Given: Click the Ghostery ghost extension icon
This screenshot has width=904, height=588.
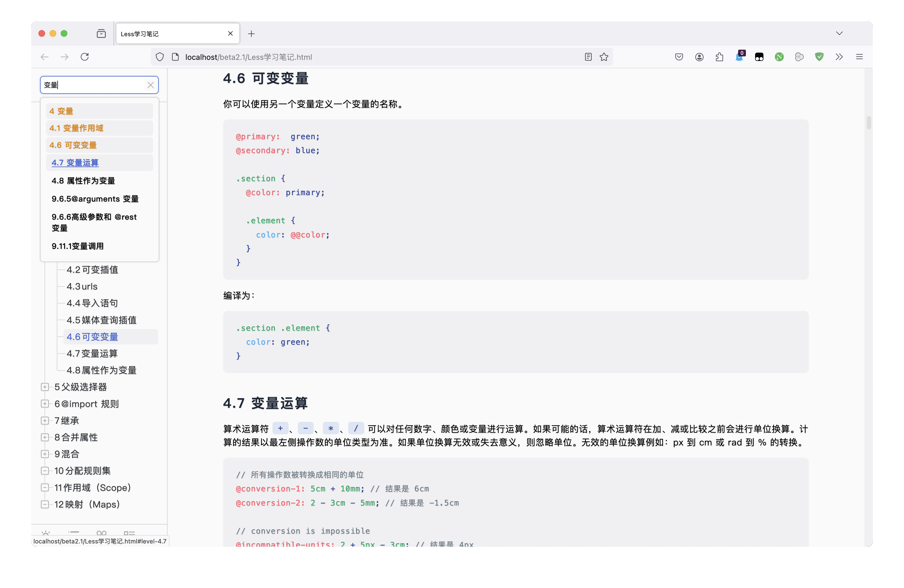Looking at the screenshot, I should pos(739,57).
